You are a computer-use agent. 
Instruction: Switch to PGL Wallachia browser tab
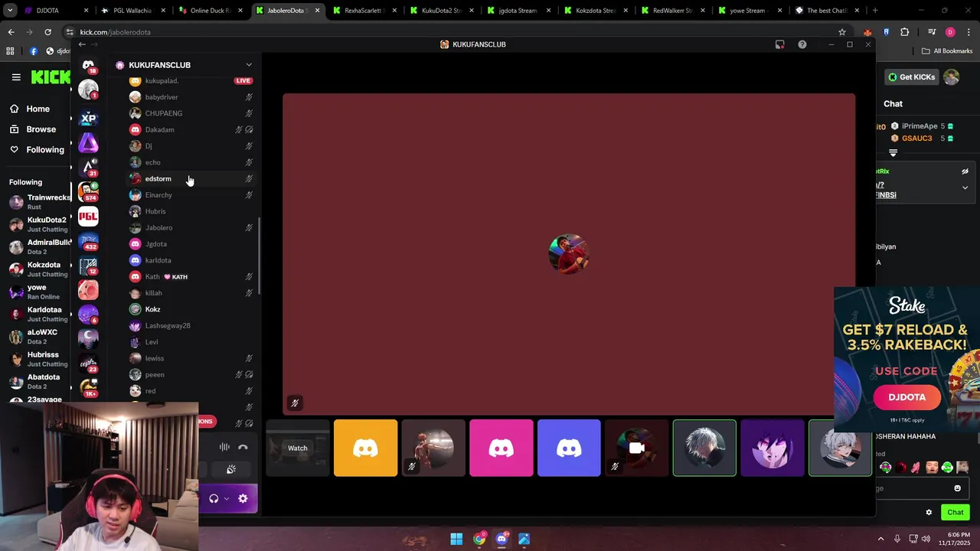[134, 11]
